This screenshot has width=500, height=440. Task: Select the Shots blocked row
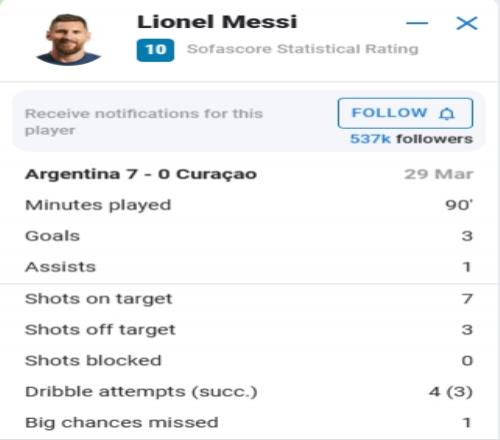click(x=249, y=361)
